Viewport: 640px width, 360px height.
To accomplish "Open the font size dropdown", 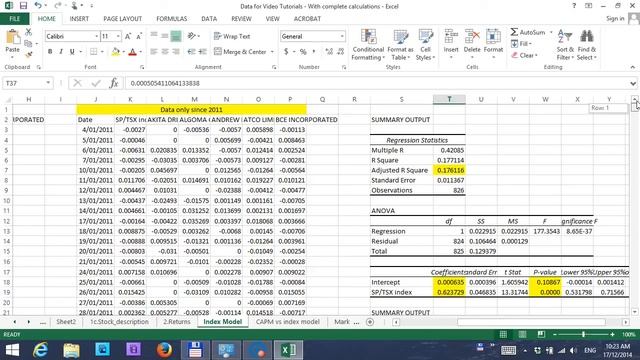I will pyautogui.click(x=118, y=36).
